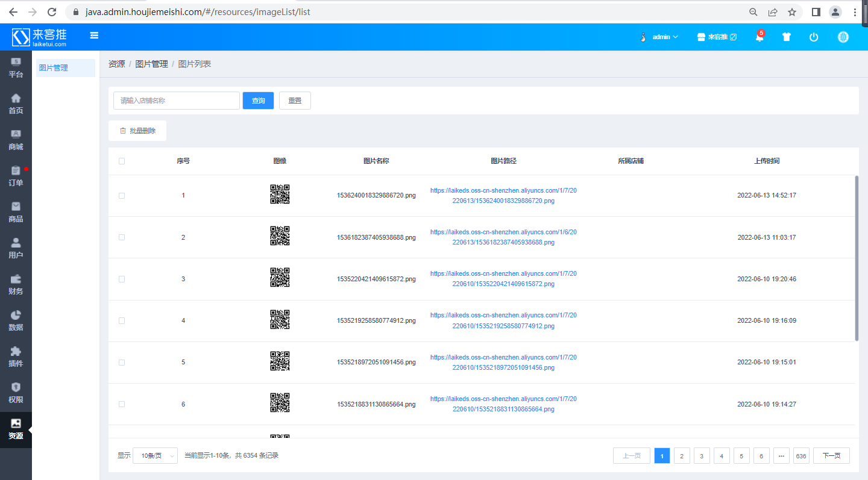Click the QR thumbnail in row 4
This screenshot has height=480, width=868.
tap(280, 319)
